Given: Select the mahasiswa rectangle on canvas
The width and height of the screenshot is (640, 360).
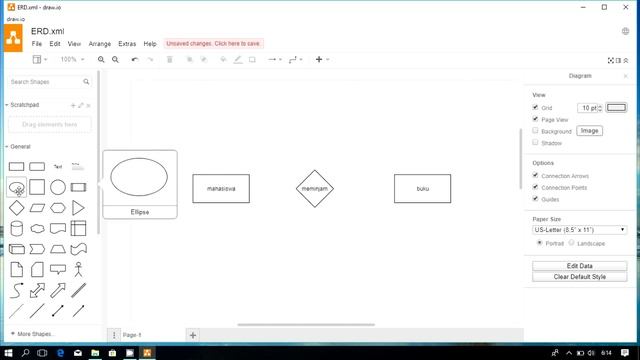Looking at the screenshot, I should click(221, 189).
